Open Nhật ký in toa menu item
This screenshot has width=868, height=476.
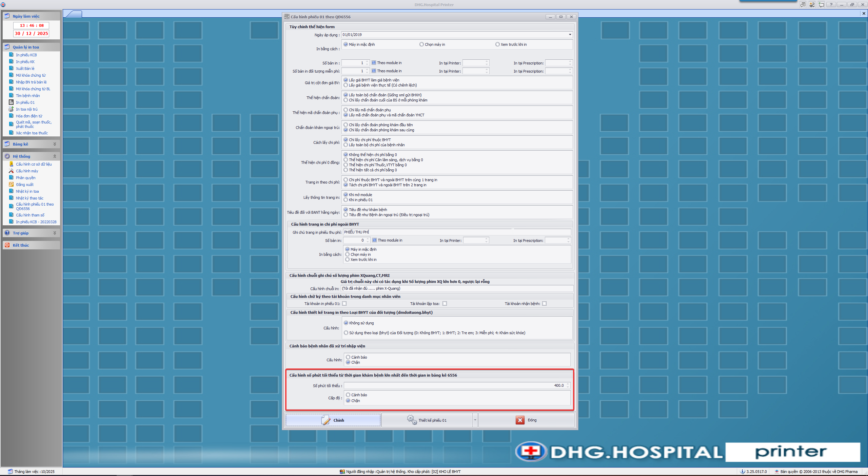(x=27, y=191)
